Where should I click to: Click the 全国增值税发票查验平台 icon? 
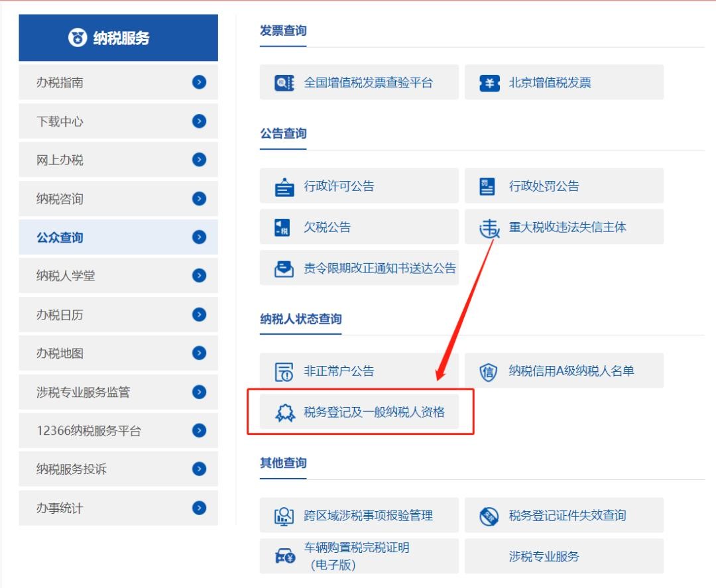coord(284,83)
